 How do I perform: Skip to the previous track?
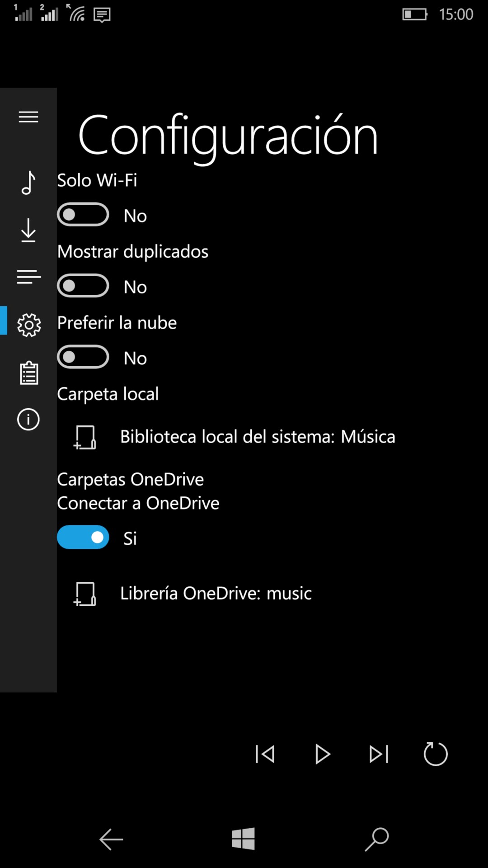265,754
